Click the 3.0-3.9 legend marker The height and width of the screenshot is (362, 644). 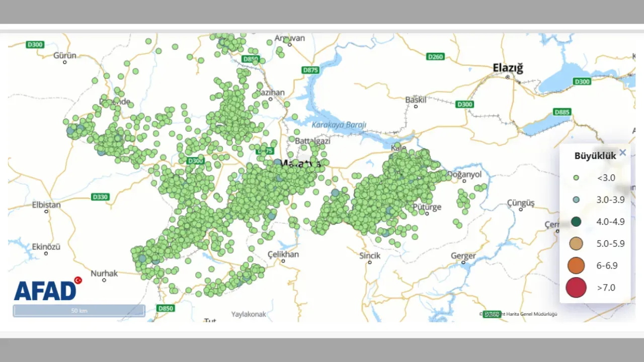[576, 200]
